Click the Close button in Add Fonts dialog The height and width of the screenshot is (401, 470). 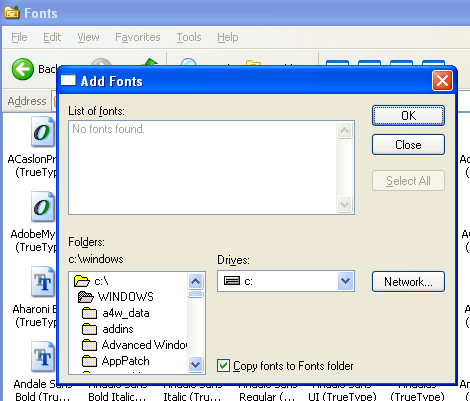pyautogui.click(x=408, y=145)
